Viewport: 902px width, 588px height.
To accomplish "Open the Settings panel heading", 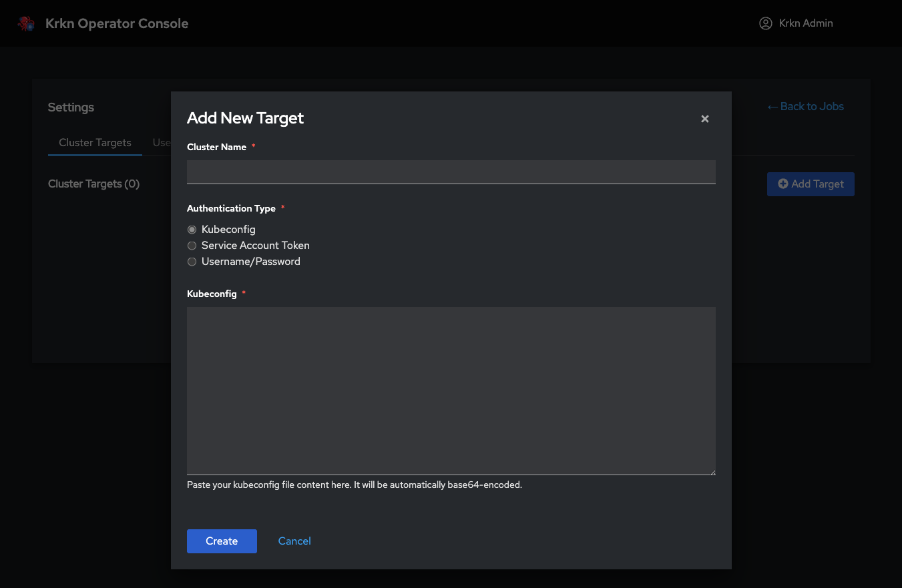I will pyautogui.click(x=71, y=107).
